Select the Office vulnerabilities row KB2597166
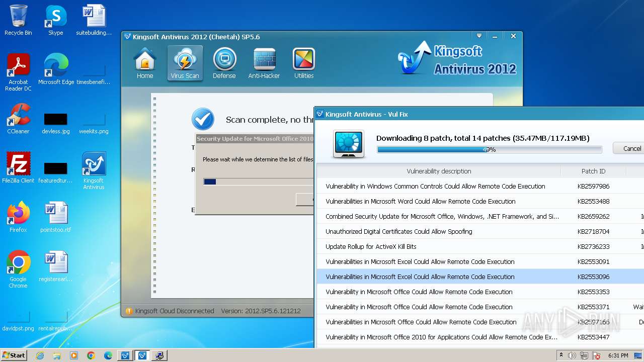This screenshot has height=362, width=644. point(480,322)
